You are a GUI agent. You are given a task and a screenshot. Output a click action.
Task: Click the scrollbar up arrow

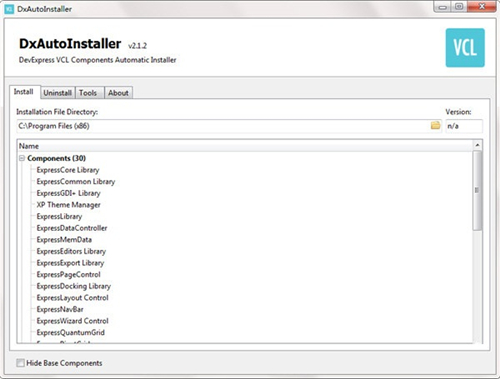tap(477, 145)
